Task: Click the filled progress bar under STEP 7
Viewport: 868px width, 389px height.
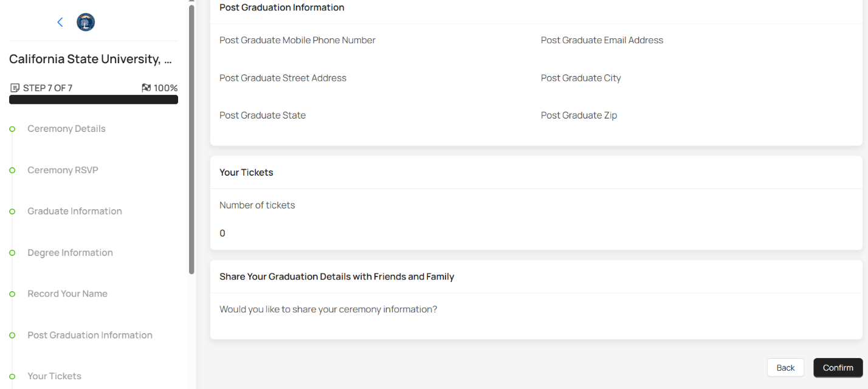Action: coord(93,99)
